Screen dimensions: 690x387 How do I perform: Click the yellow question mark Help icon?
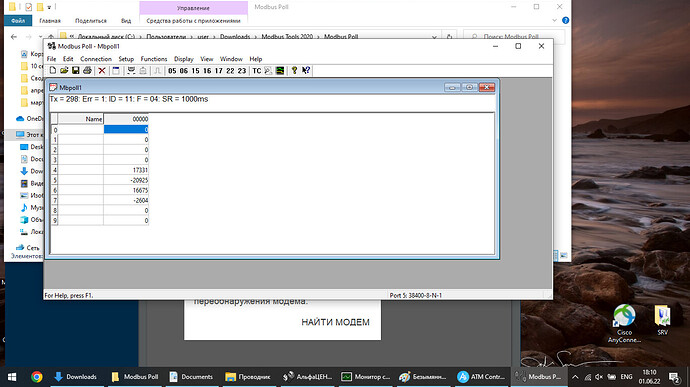coord(294,70)
